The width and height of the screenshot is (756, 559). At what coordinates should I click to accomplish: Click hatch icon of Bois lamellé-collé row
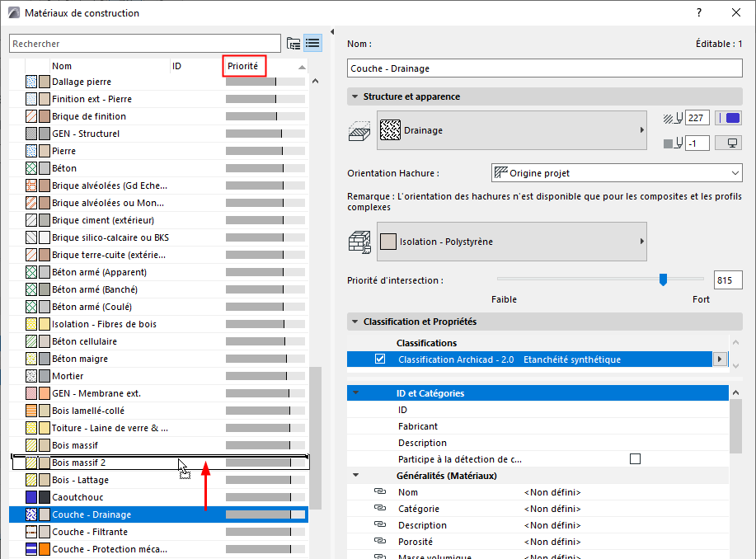pos(31,411)
